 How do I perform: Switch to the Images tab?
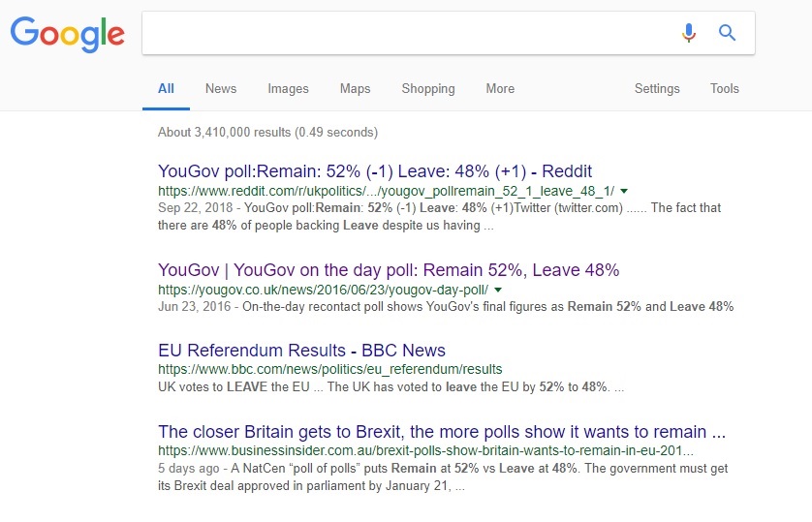[288, 88]
